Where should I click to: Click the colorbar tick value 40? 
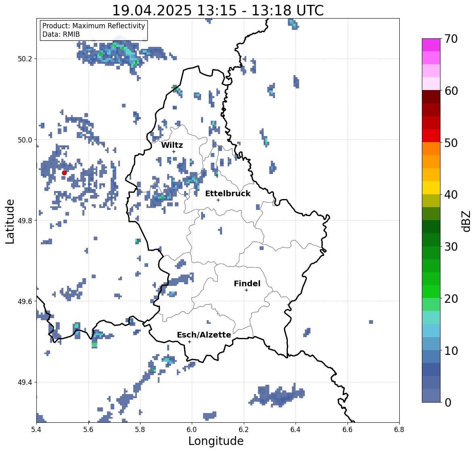click(x=451, y=195)
